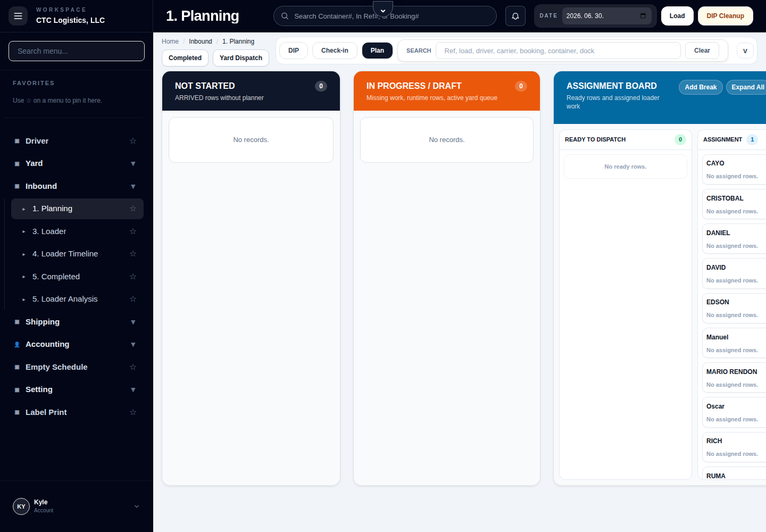Focus the Search menu input
This screenshot has height=532, width=766.
(x=77, y=51)
